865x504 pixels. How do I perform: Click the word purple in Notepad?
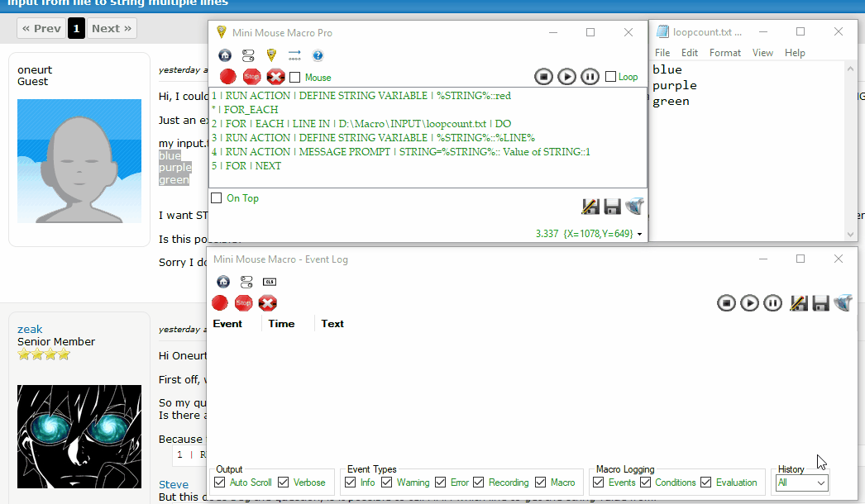tap(675, 85)
